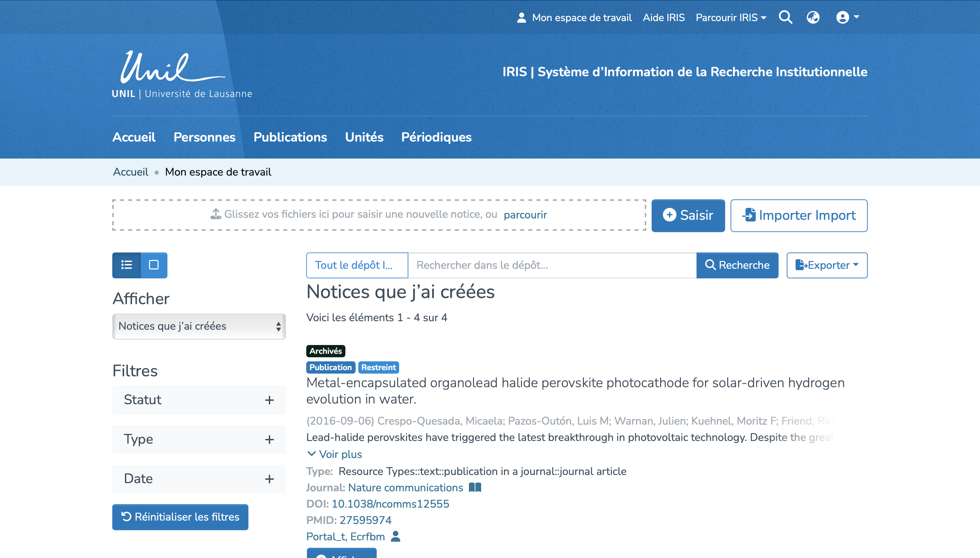Expand the Date filter section

pos(198,479)
